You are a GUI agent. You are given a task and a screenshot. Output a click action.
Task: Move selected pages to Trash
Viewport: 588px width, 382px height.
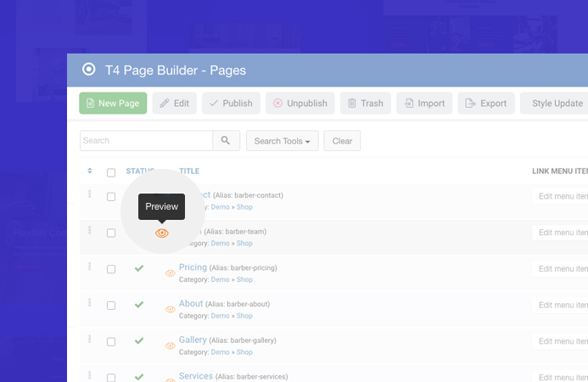pyautogui.click(x=365, y=104)
